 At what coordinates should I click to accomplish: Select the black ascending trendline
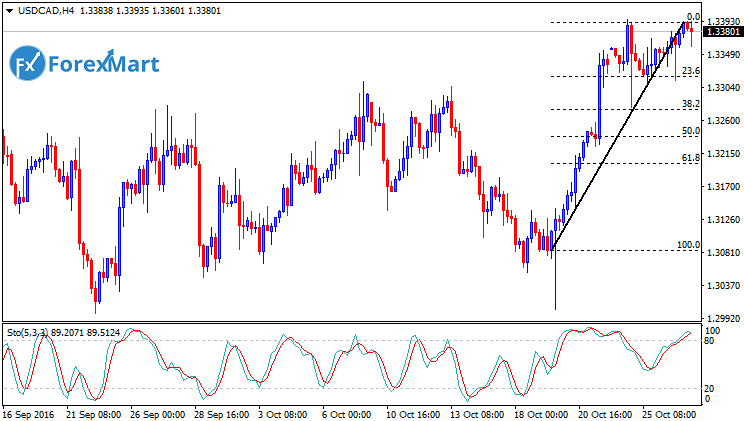[x=618, y=134]
